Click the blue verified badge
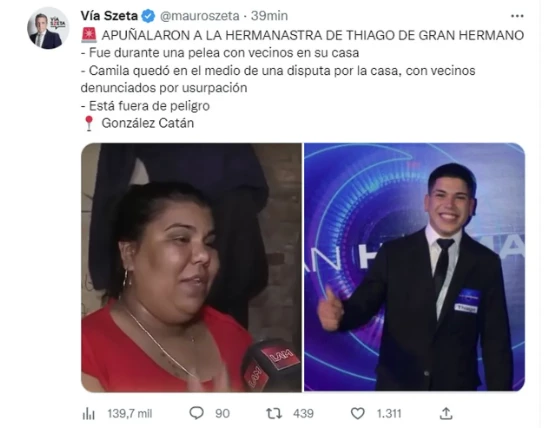 coord(148,16)
